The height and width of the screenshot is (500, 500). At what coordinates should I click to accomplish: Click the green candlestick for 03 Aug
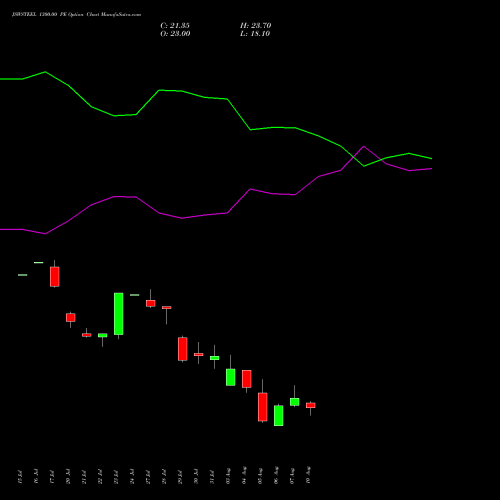(231, 377)
